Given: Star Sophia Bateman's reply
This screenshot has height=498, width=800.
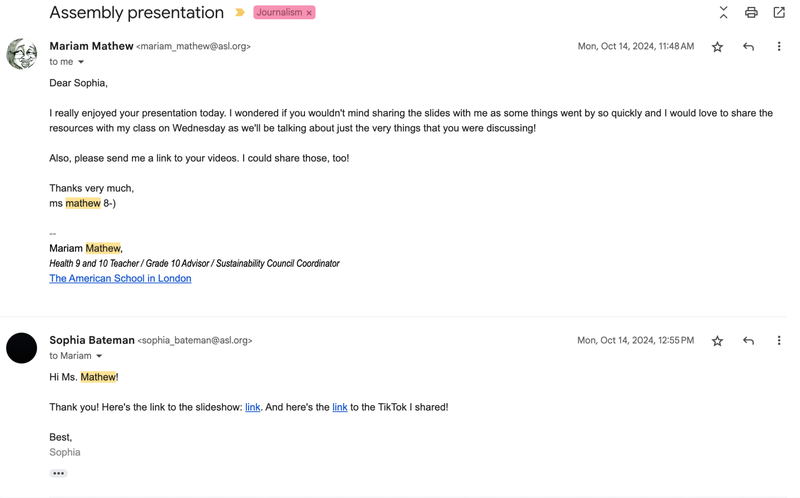Looking at the screenshot, I should click(717, 341).
